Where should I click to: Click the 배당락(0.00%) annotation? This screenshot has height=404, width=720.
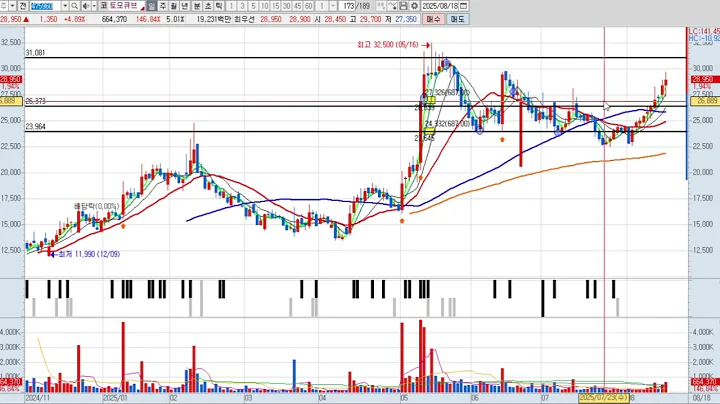[96, 207]
